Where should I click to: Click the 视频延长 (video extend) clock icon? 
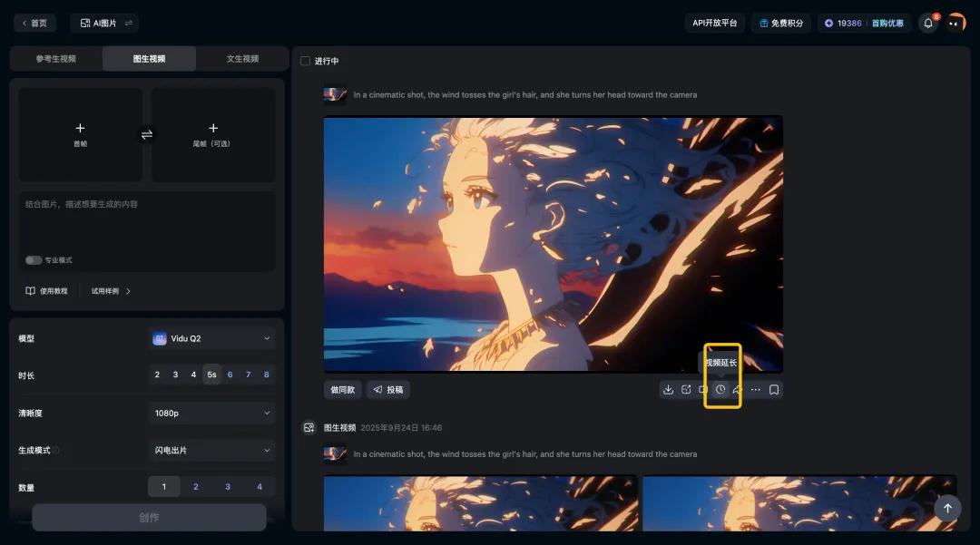[720, 389]
